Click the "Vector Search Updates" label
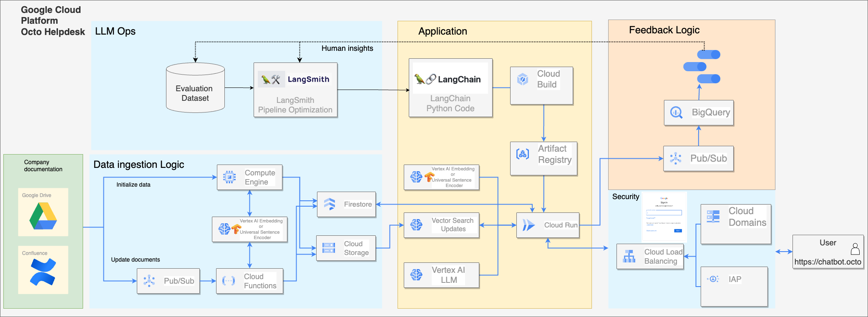Image resolution: width=868 pixels, height=317 pixels. click(453, 225)
